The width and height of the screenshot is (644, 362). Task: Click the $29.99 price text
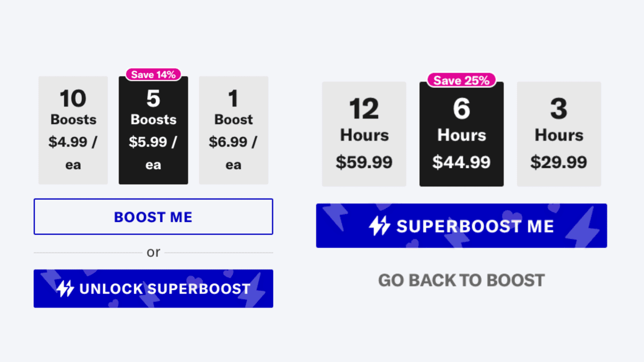point(559,162)
